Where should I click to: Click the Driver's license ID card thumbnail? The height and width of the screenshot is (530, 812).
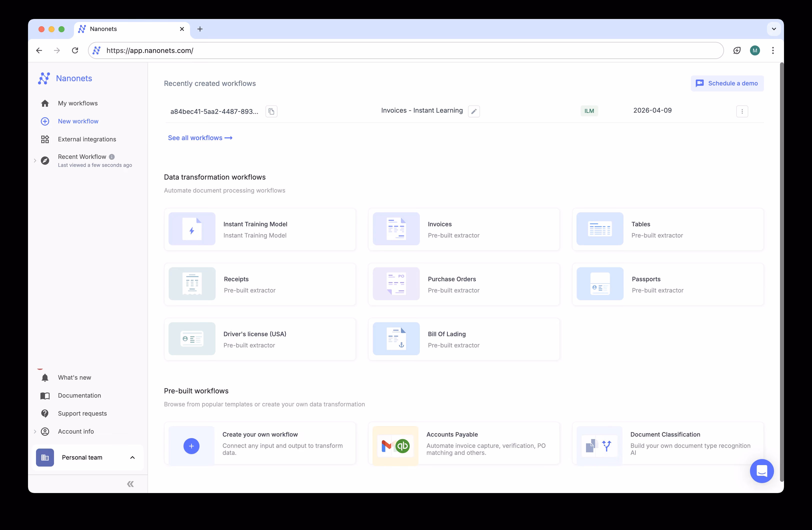click(x=192, y=339)
